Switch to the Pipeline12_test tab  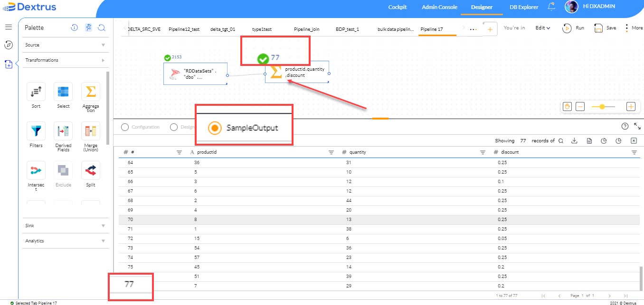[184, 29]
